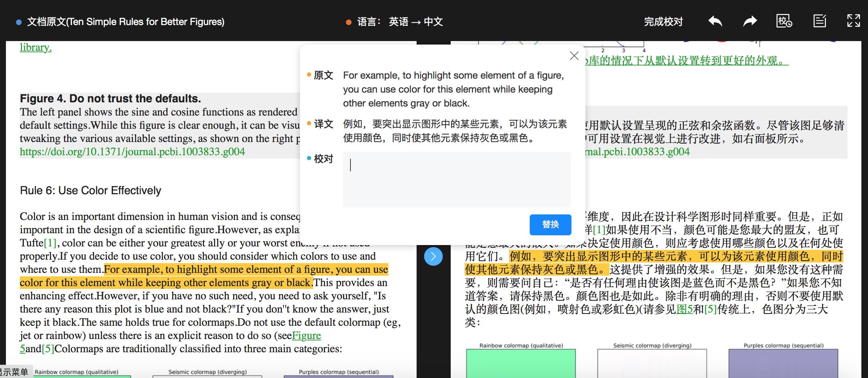Open the proofreading record document icon
868x378 pixels.
click(819, 21)
